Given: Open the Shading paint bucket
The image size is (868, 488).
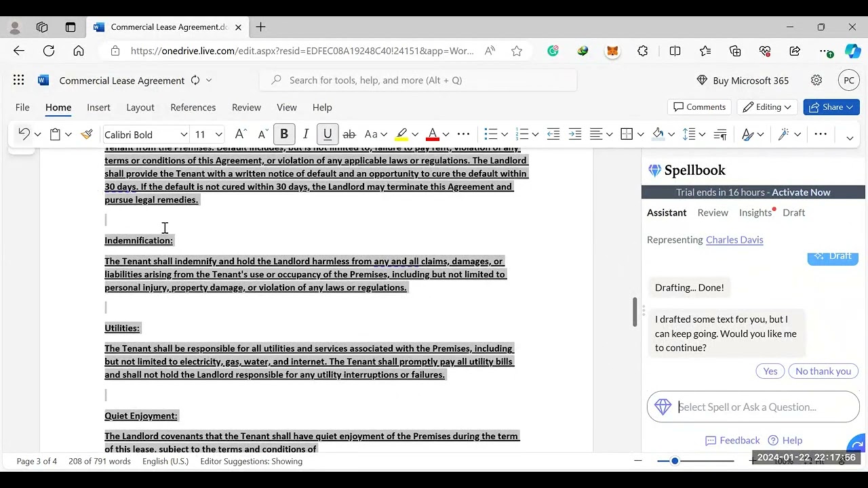Looking at the screenshot, I should [658, 134].
